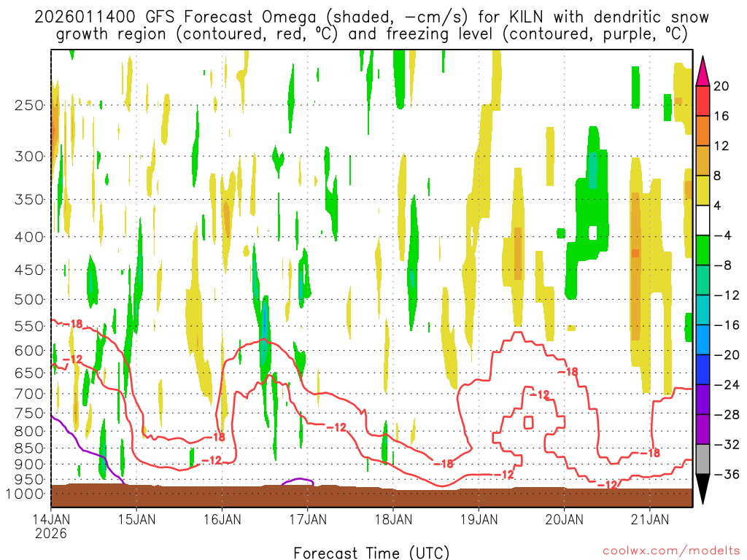Click the 850 pressure level label
This screenshot has height=560, width=747.
29,448
